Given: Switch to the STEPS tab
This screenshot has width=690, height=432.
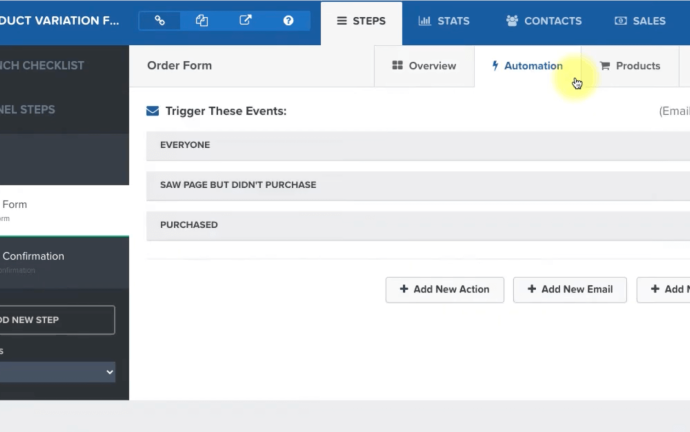Looking at the screenshot, I should [361, 21].
